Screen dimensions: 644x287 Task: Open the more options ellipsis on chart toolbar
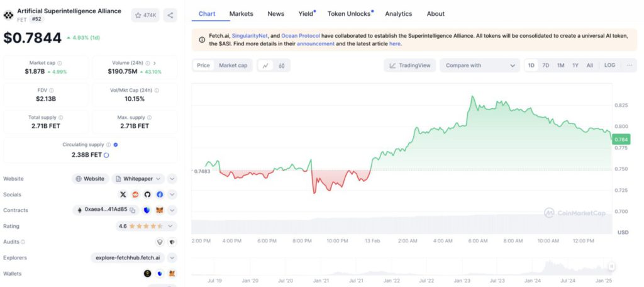629,65
